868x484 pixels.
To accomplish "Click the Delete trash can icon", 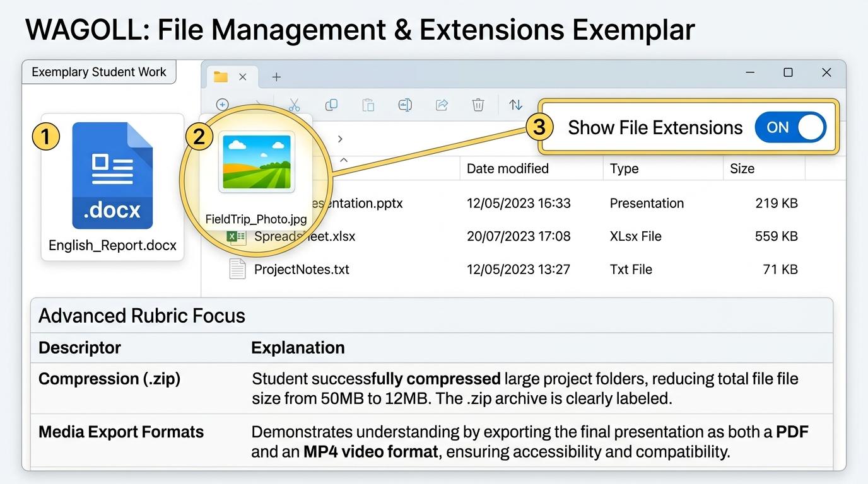I will [x=479, y=105].
